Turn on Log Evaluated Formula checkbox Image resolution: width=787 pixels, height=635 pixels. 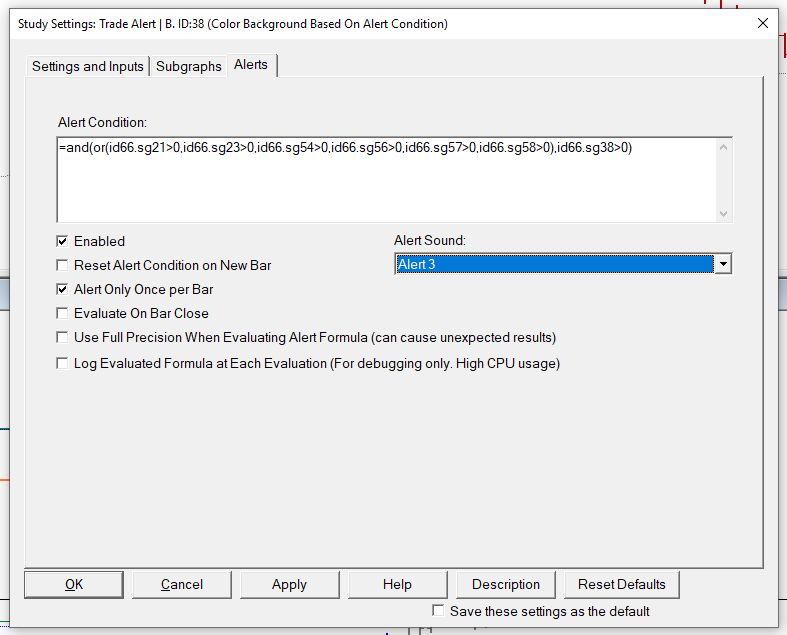click(63, 363)
